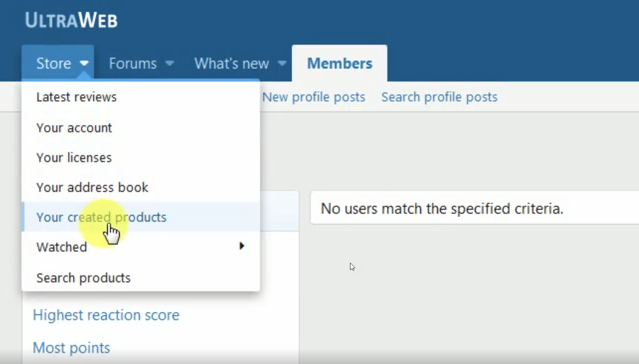Screen dimensions: 639x364
Task: Switch to the Members tab
Action: [339, 64]
